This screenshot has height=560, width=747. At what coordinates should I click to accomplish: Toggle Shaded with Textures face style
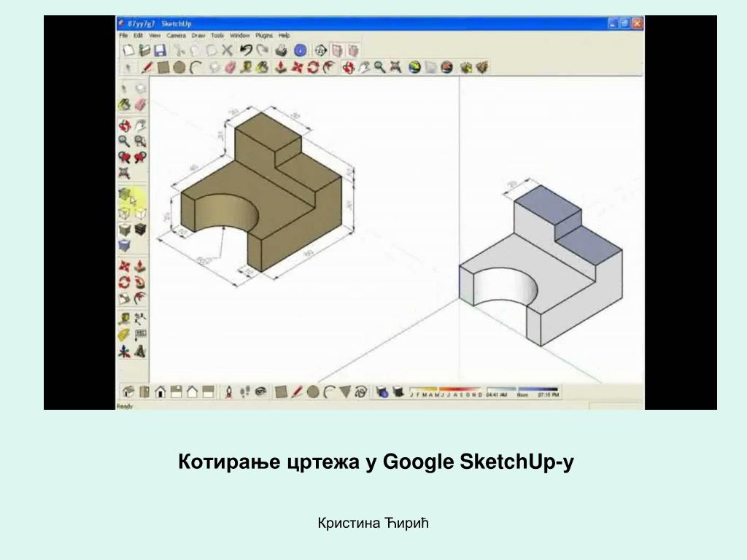coord(140,230)
